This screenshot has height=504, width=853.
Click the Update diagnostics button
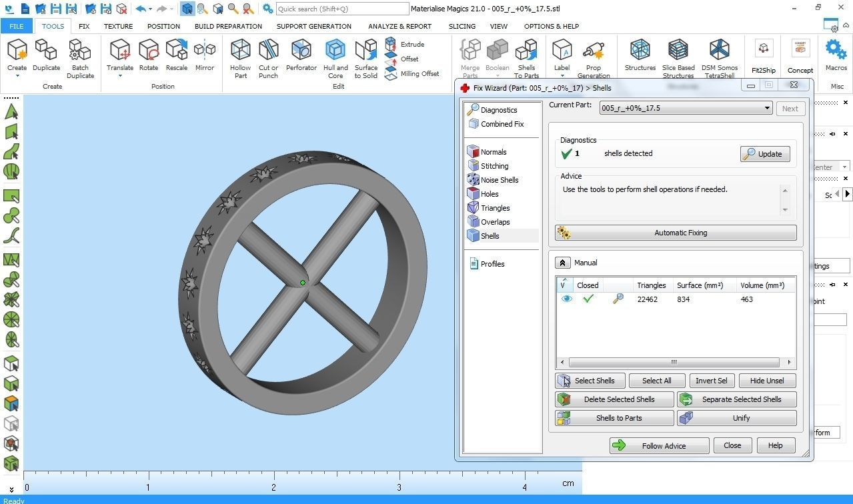pyautogui.click(x=765, y=154)
